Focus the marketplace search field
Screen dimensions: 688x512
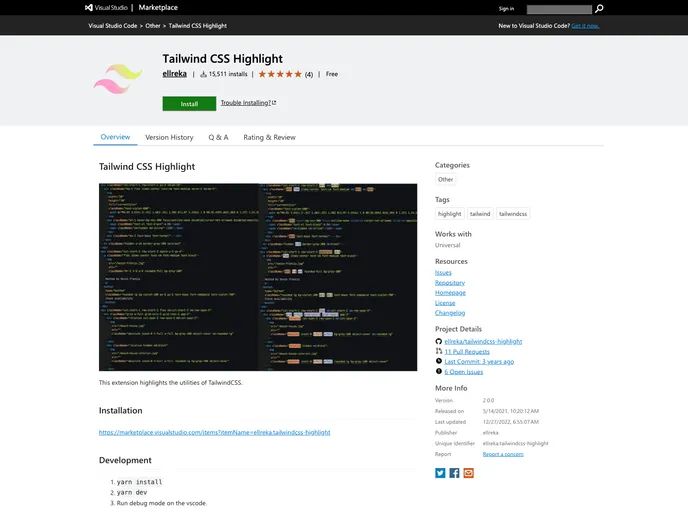(x=559, y=9)
